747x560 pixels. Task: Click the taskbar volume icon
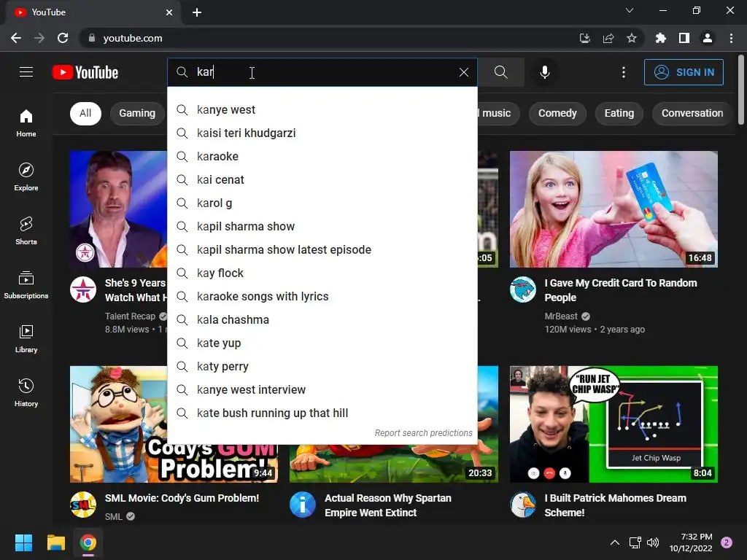tap(653, 542)
